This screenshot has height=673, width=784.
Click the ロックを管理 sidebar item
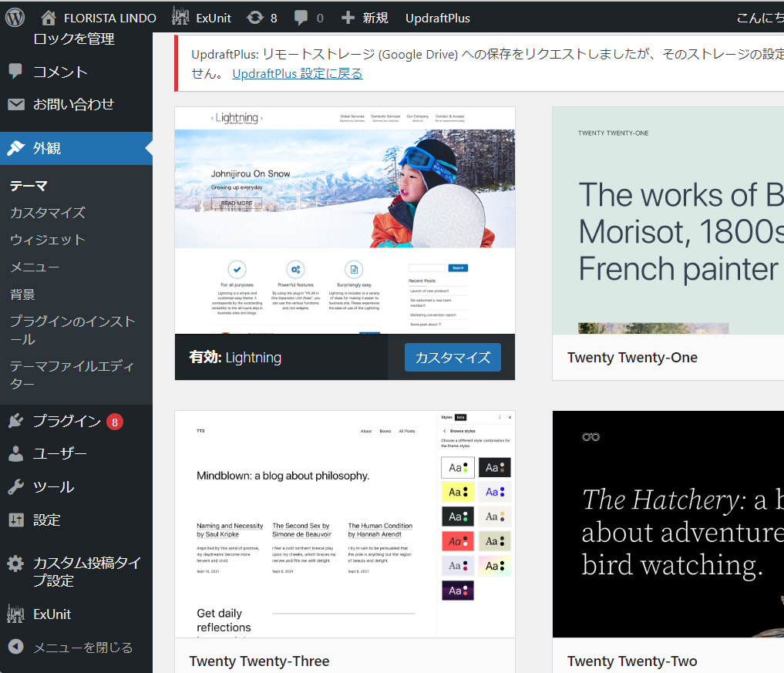(x=73, y=39)
